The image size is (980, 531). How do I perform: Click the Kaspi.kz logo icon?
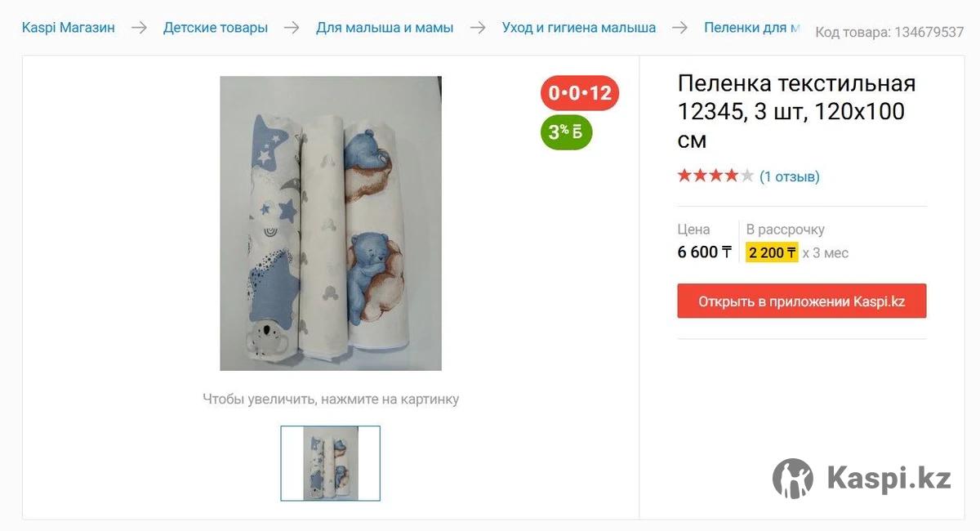(x=792, y=479)
